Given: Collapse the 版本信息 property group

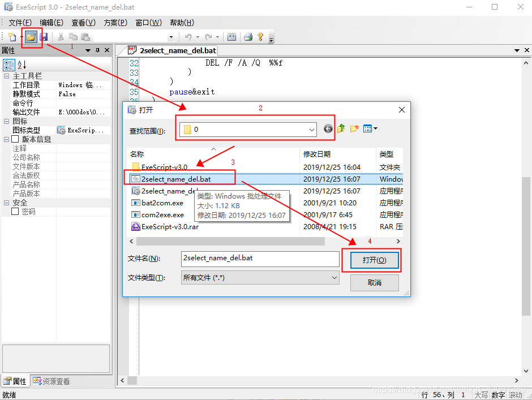Looking at the screenshot, I should coord(6,139).
